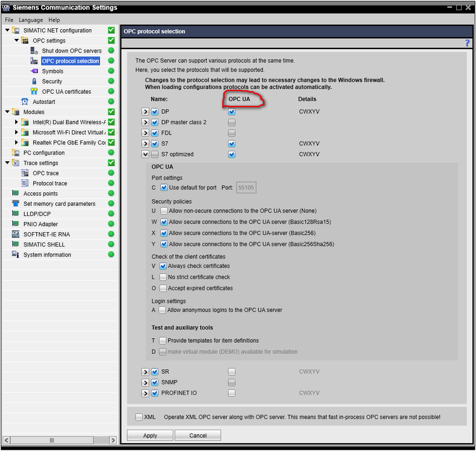The height and width of the screenshot is (451, 476).
Task: Enable OPC UA for DP master class 2
Action: (232, 122)
